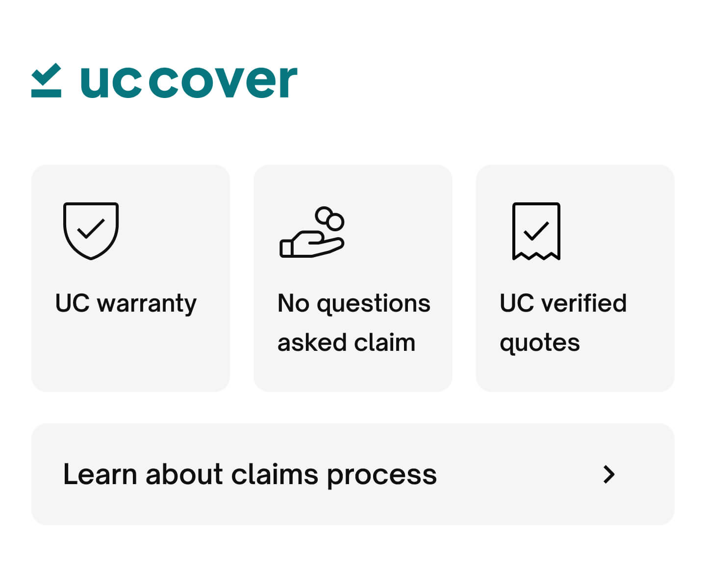Click the "UC warranty" label text
The height and width of the screenshot is (588, 706).
coord(126,303)
